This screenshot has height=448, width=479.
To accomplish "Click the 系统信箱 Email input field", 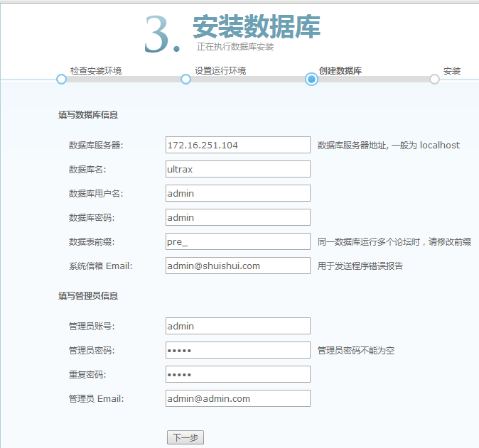I will (238, 266).
